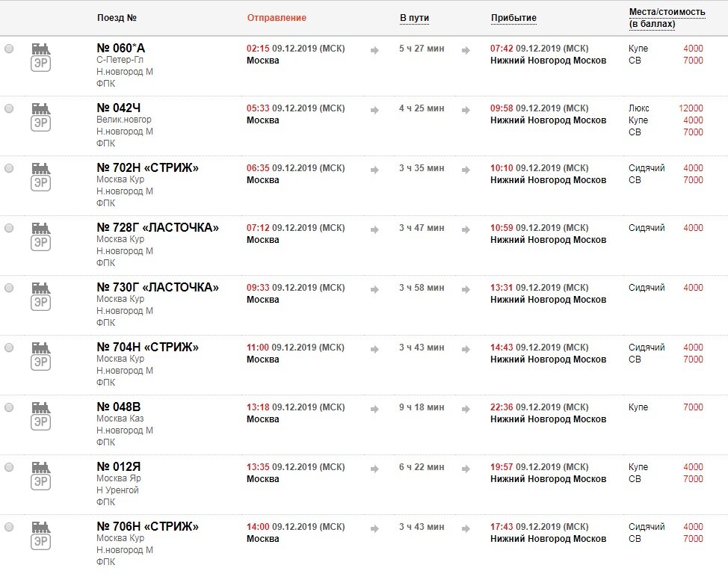Sort by the Отправление column header

tap(277, 18)
